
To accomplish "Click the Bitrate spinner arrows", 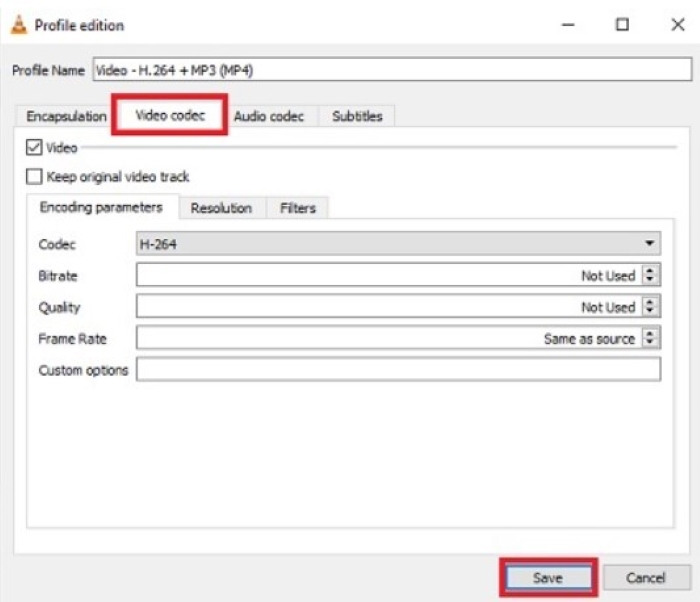I will tap(651, 275).
